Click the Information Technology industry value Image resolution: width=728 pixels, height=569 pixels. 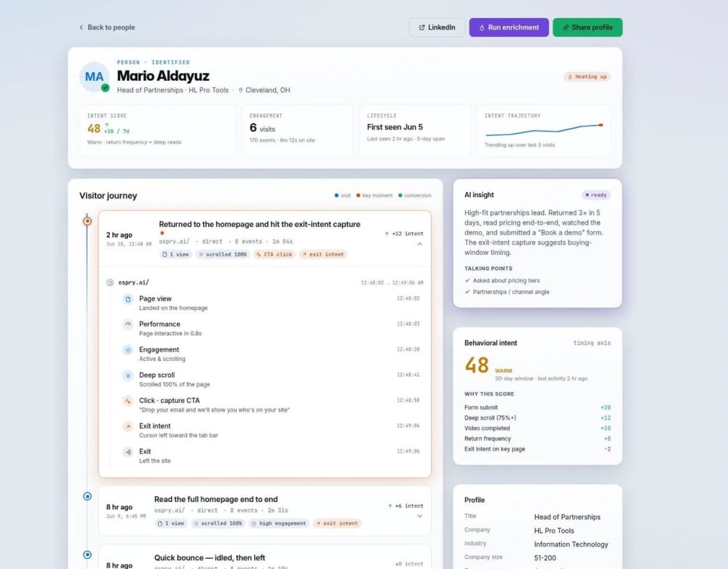tap(571, 544)
